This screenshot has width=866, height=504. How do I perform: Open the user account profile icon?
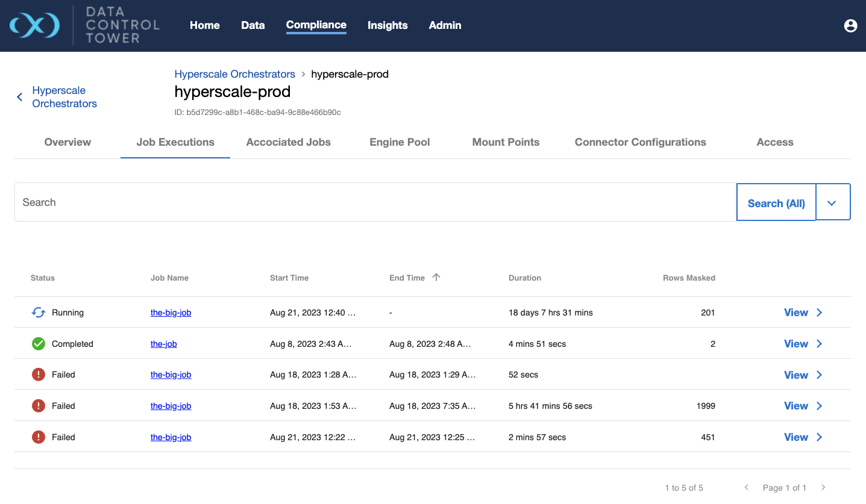pyautogui.click(x=850, y=25)
